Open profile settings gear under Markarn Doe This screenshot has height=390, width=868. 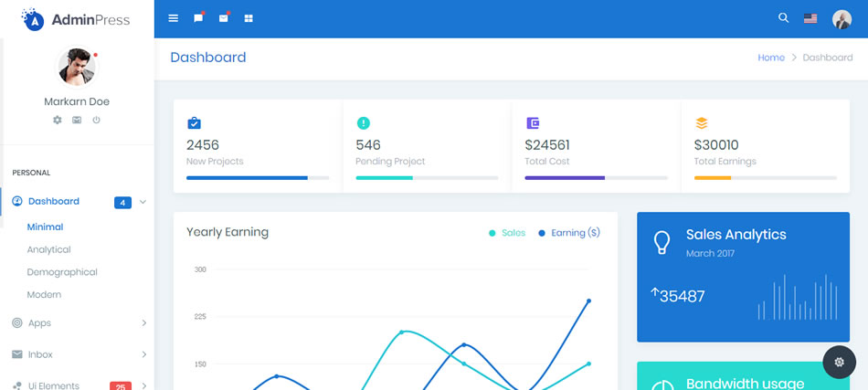pos(58,120)
